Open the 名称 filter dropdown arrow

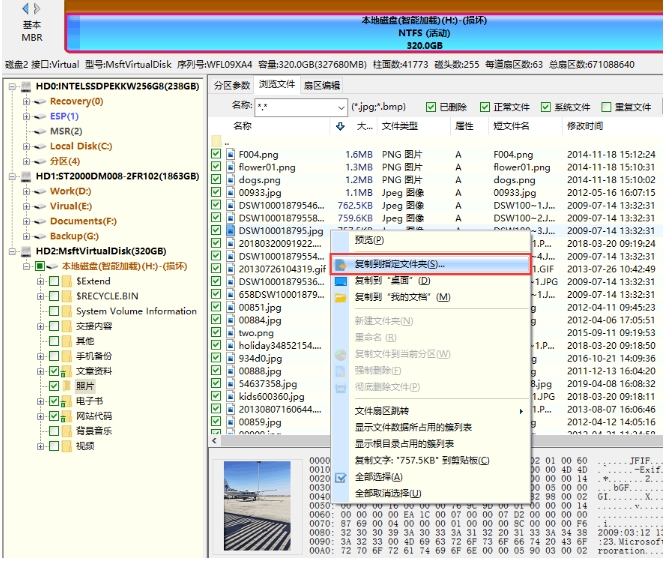click(x=340, y=107)
